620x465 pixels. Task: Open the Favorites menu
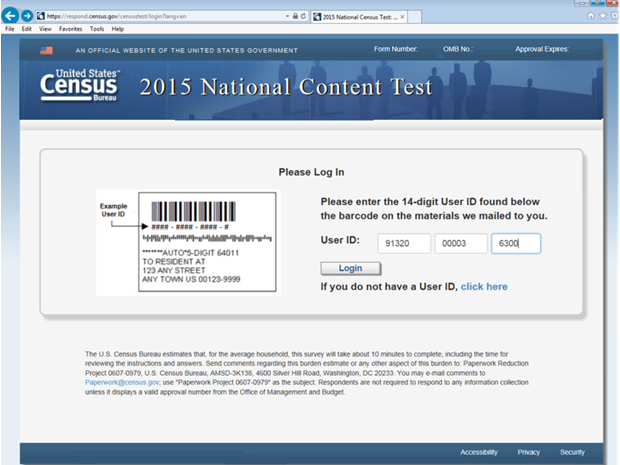coord(70,29)
